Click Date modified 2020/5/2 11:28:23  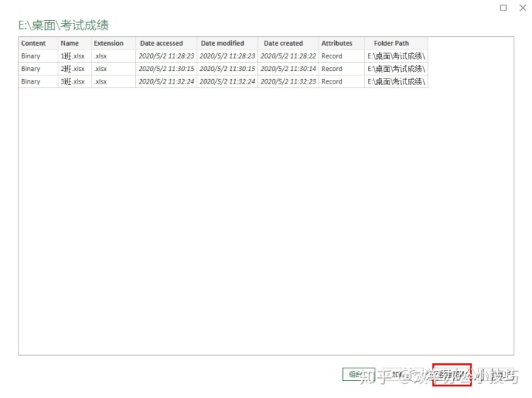(227, 56)
